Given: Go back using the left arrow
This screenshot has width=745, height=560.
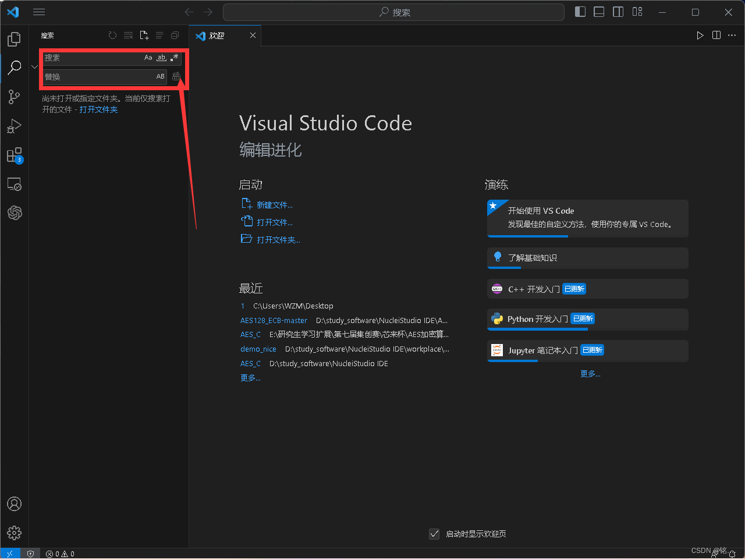Looking at the screenshot, I should (x=189, y=12).
